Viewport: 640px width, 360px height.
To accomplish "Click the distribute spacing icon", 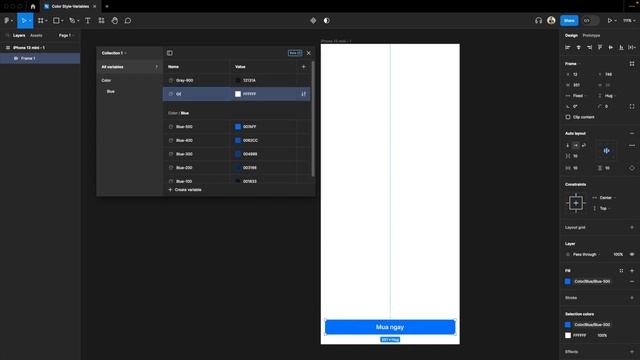I will pyautogui.click(x=632, y=47).
